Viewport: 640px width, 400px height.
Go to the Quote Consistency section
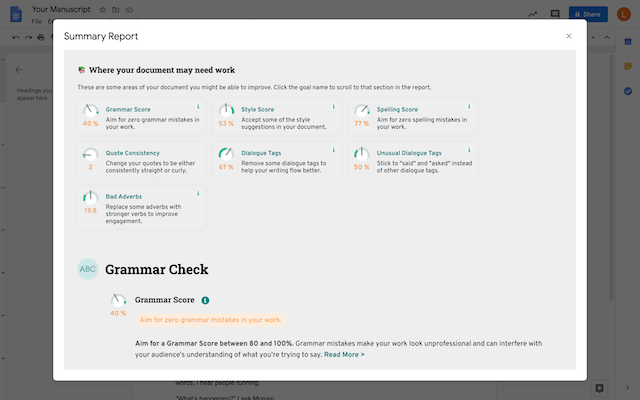133,153
